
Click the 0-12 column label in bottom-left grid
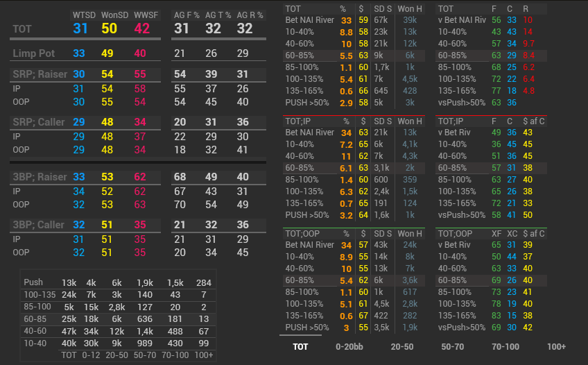[x=91, y=355]
